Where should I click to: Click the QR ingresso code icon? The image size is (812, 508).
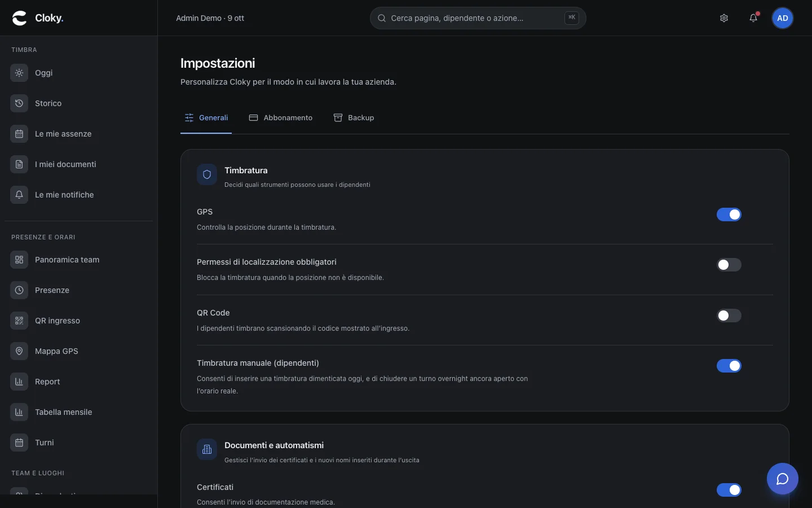(19, 321)
